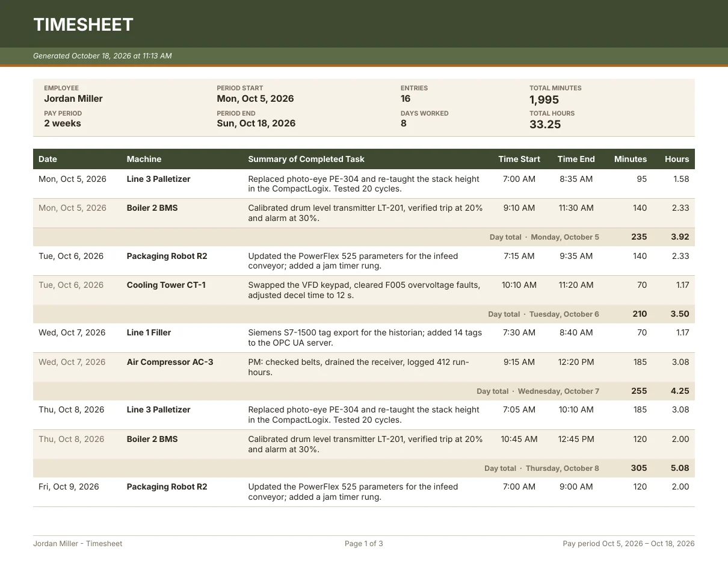This screenshot has width=728, height=563.
Task: Click the Monday day total 235 minutes
Action: click(x=639, y=237)
